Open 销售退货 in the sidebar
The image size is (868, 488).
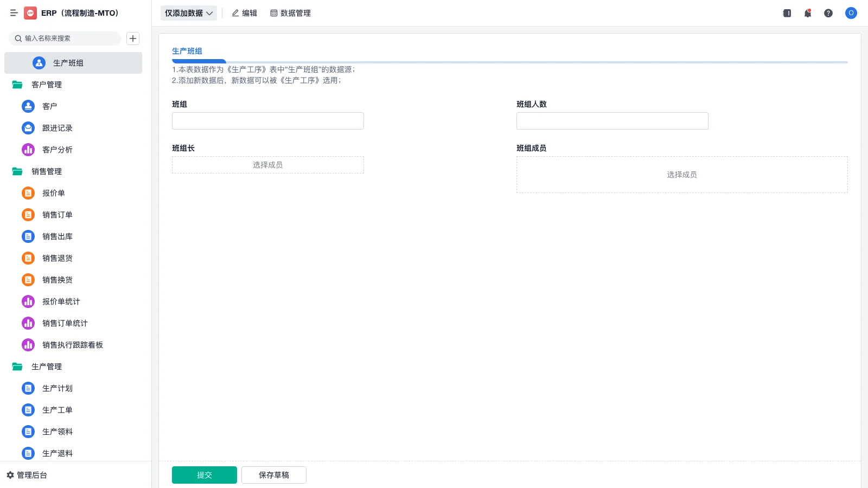click(73, 258)
